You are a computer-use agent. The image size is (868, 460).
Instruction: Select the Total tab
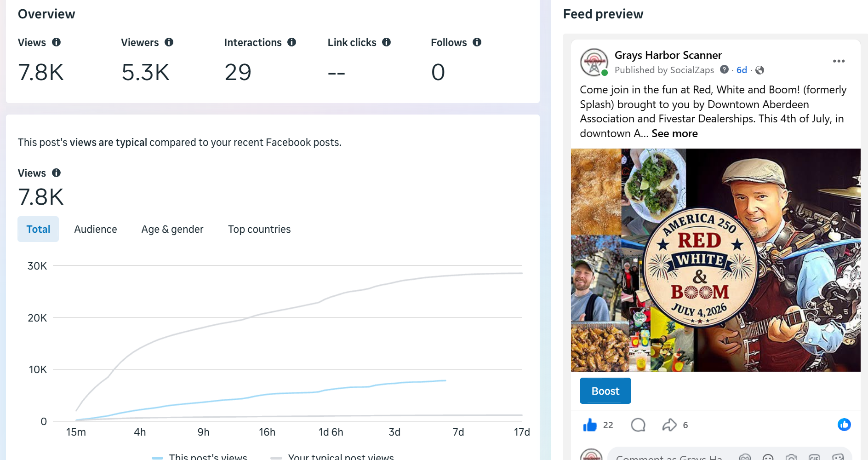pos(38,229)
